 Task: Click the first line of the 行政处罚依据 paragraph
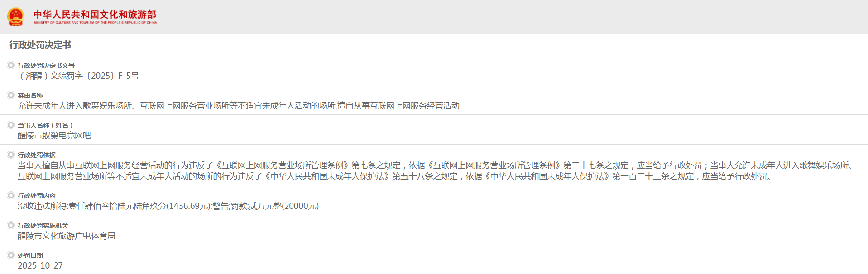pyautogui.click(x=435, y=165)
